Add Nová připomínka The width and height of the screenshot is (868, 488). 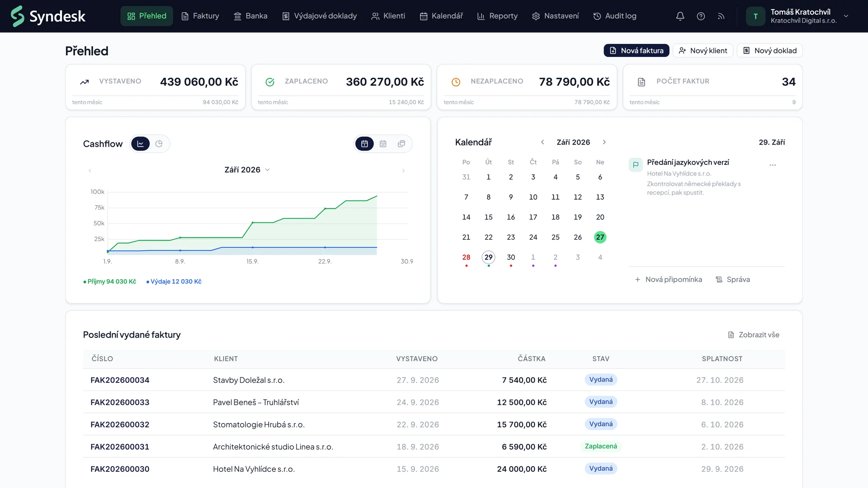click(668, 280)
